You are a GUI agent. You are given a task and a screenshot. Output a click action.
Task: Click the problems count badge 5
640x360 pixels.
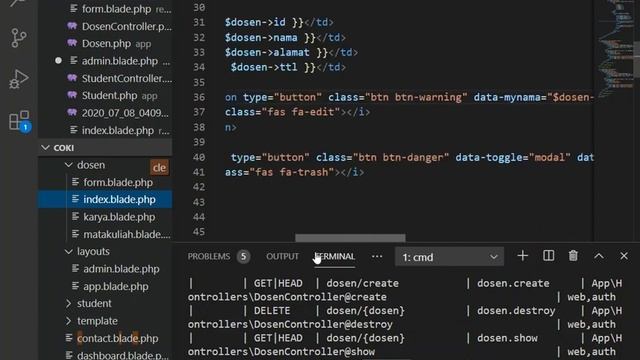(x=243, y=257)
